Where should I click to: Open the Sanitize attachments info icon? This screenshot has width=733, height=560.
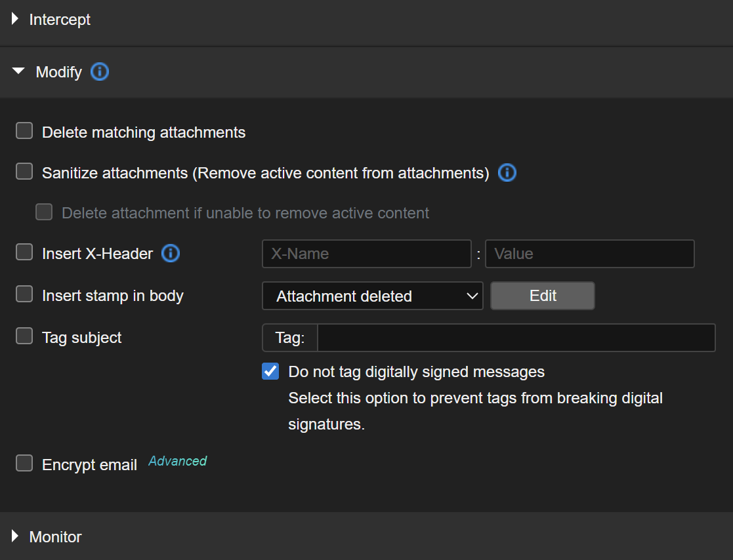pyautogui.click(x=507, y=172)
